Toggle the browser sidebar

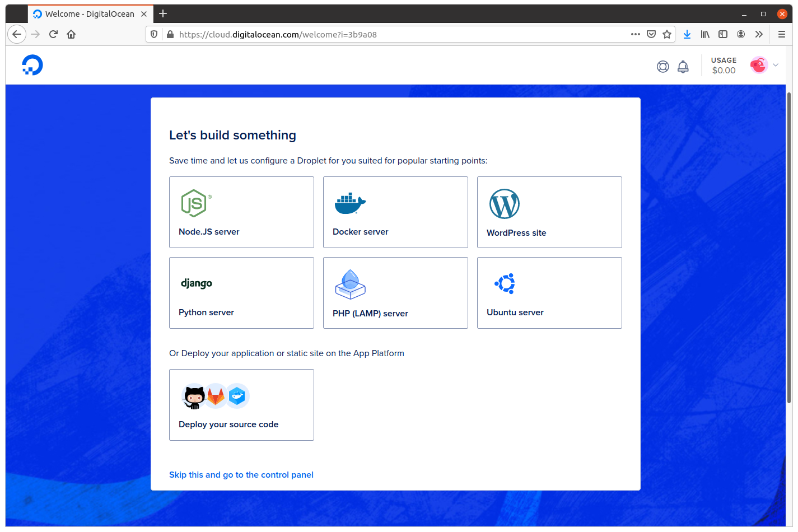tap(723, 34)
